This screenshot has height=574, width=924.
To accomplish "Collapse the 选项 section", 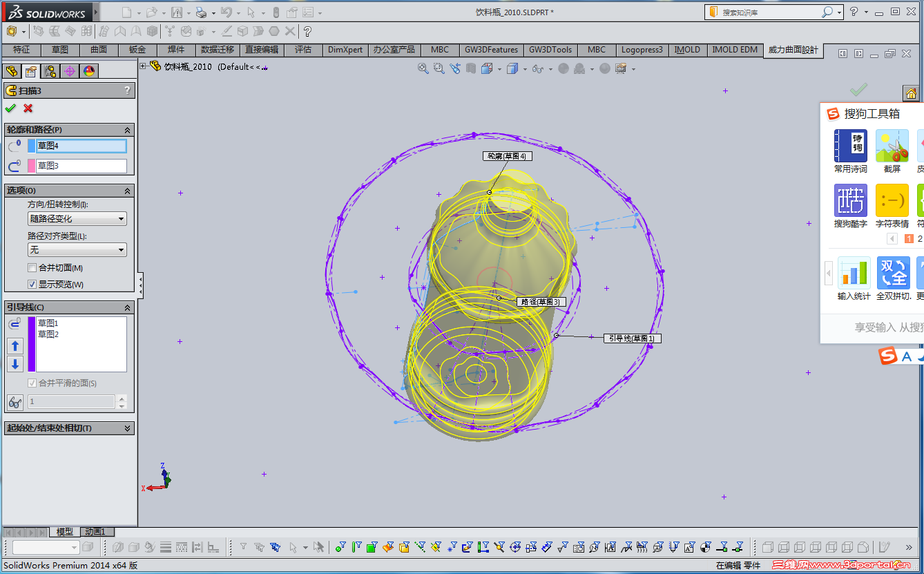I will 128,191.
